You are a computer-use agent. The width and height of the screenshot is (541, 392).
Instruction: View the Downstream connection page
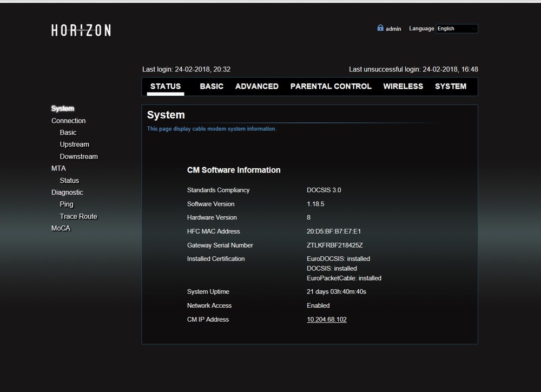point(79,157)
